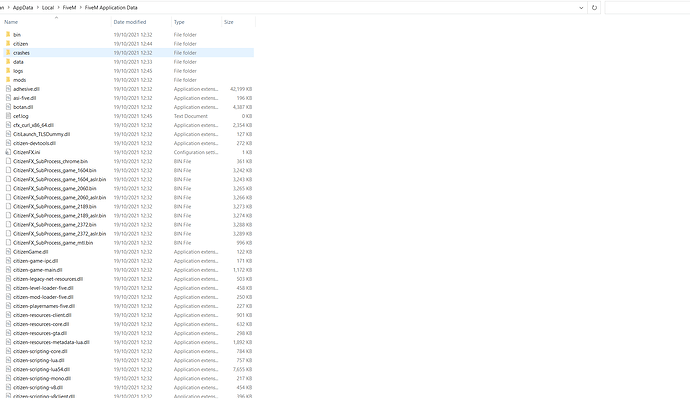Image resolution: width=690 pixels, height=404 pixels.
Task: Click Text Document type of cef.log
Action: 191,116
